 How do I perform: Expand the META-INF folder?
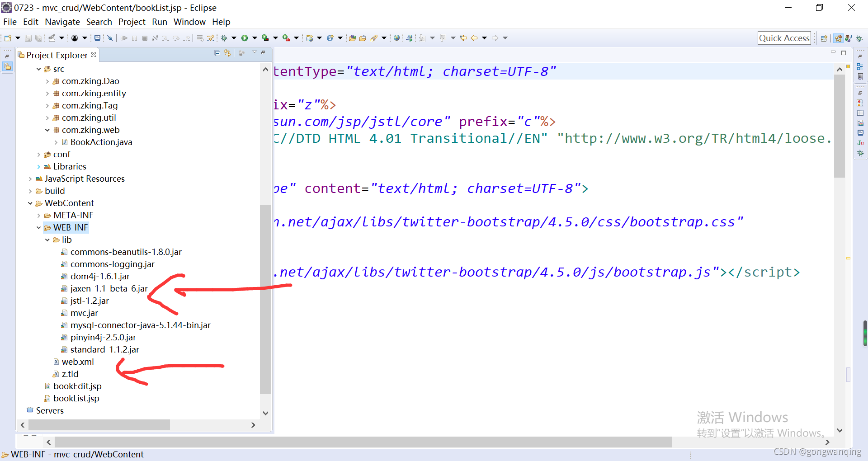39,216
